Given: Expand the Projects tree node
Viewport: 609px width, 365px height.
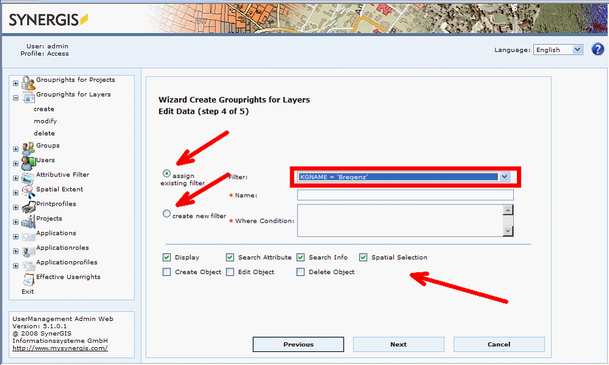Looking at the screenshot, I should (16, 222).
